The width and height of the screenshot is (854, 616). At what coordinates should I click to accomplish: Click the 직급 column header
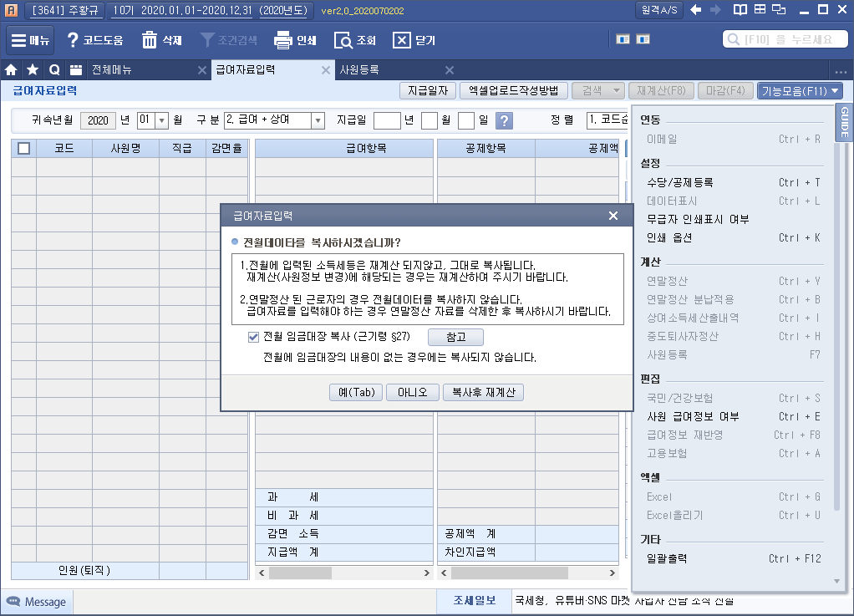182,148
